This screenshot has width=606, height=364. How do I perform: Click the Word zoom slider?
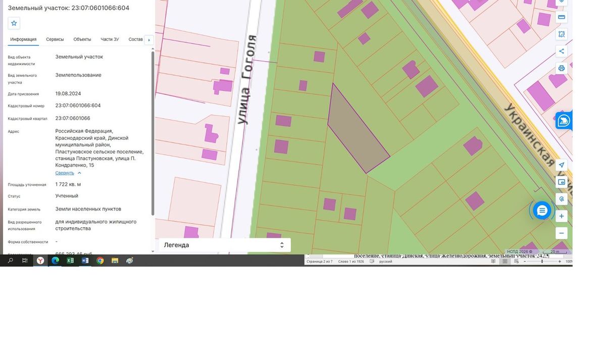[x=542, y=262]
